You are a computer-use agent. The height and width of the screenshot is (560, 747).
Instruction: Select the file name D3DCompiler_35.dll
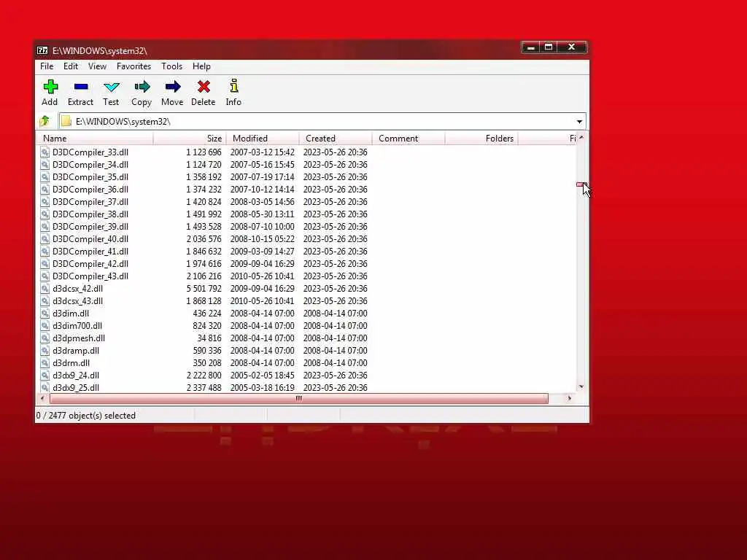tap(90, 177)
